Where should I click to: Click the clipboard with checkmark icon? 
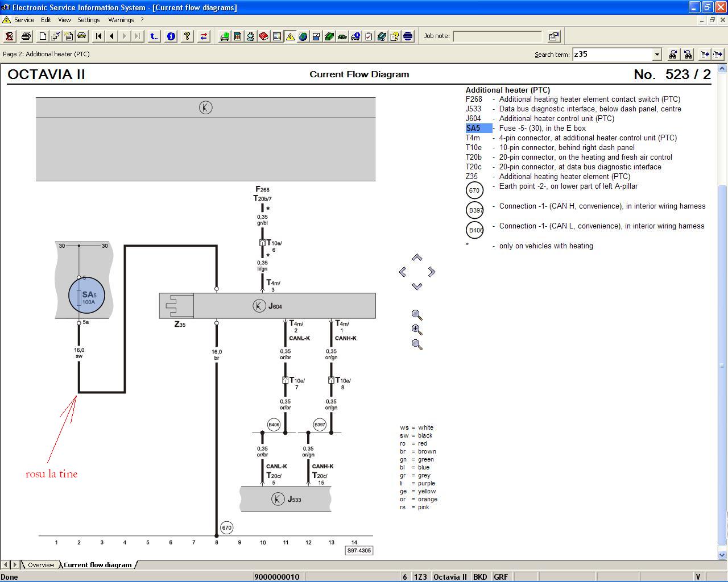(x=369, y=36)
